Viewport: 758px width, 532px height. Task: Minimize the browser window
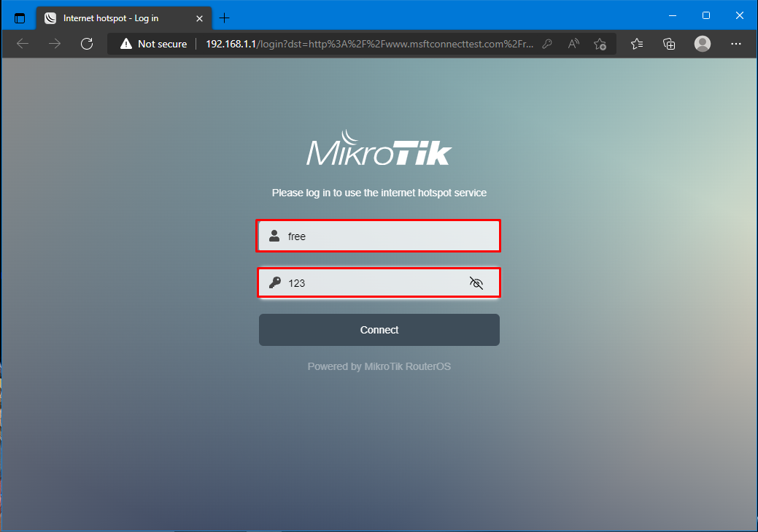click(673, 15)
